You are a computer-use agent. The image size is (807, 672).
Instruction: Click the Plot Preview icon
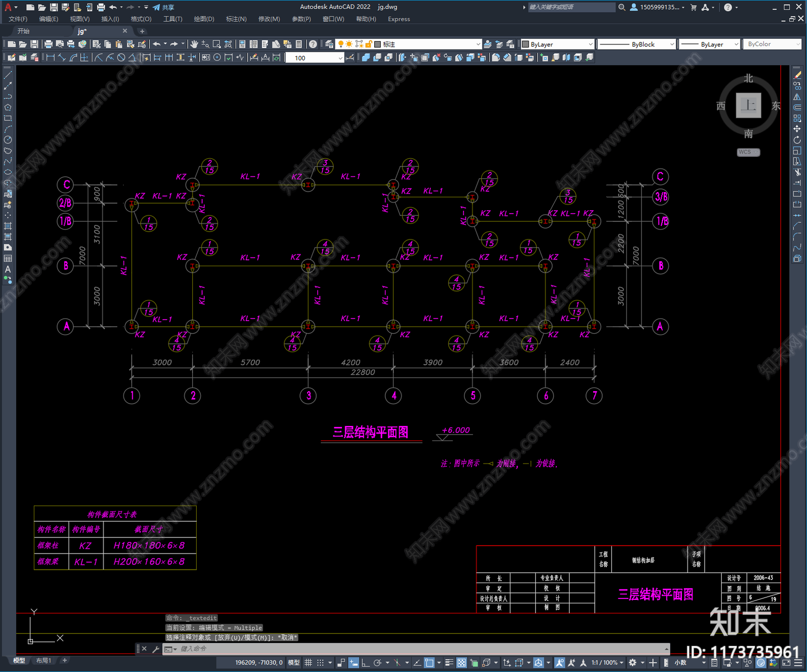pos(60,44)
